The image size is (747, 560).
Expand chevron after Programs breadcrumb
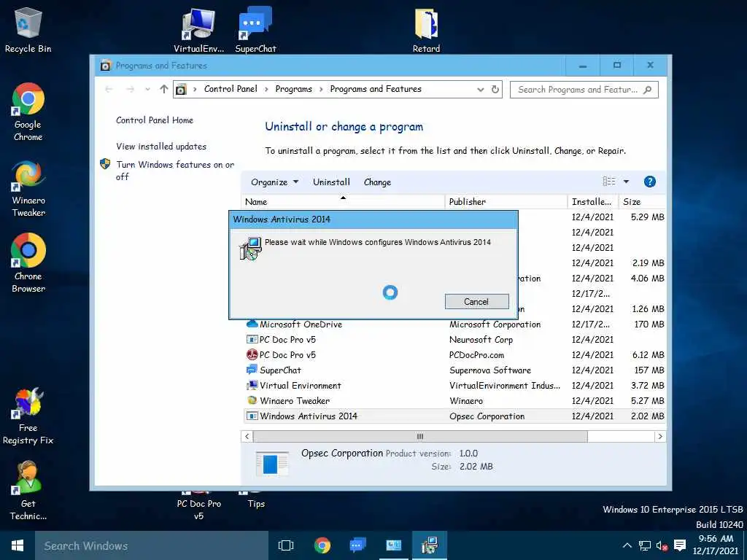(321, 89)
